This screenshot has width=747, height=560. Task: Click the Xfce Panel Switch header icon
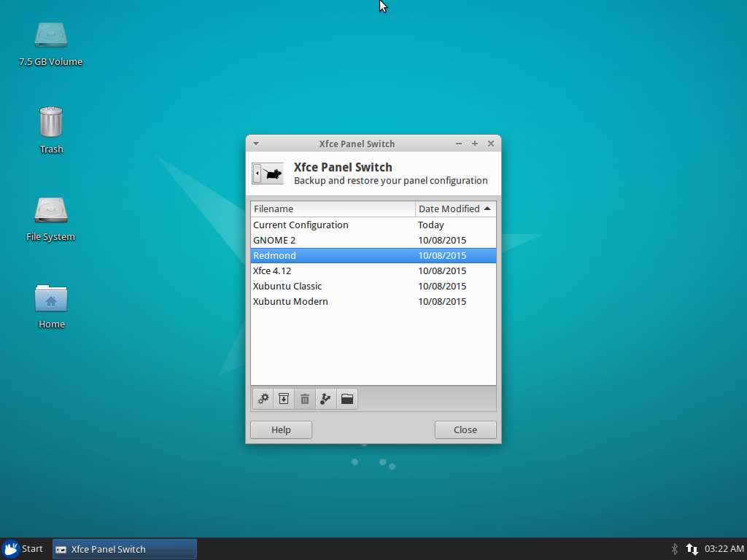[267, 173]
